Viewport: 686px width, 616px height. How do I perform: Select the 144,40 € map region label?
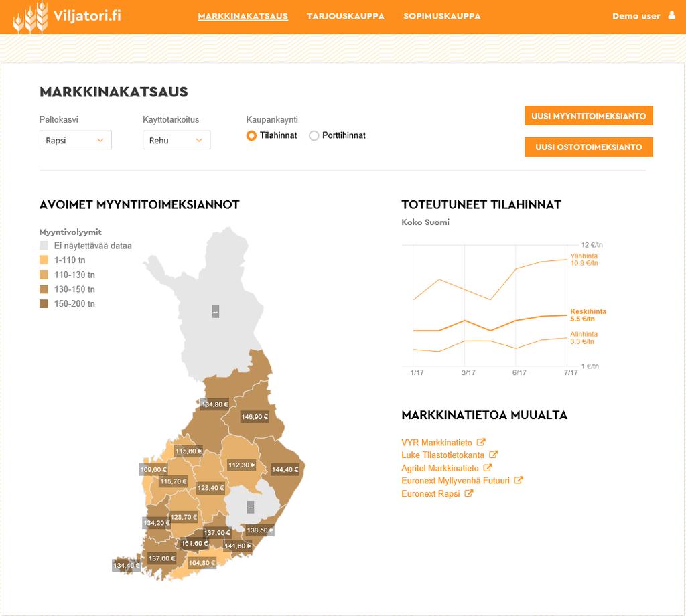(x=285, y=469)
